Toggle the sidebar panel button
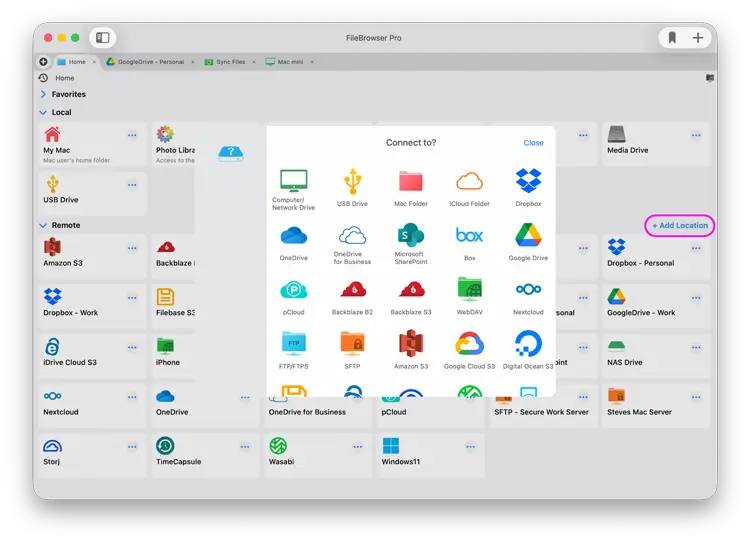Image resolution: width=750 pixels, height=543 pixels. pyautogui.click(x=102, y=38)
